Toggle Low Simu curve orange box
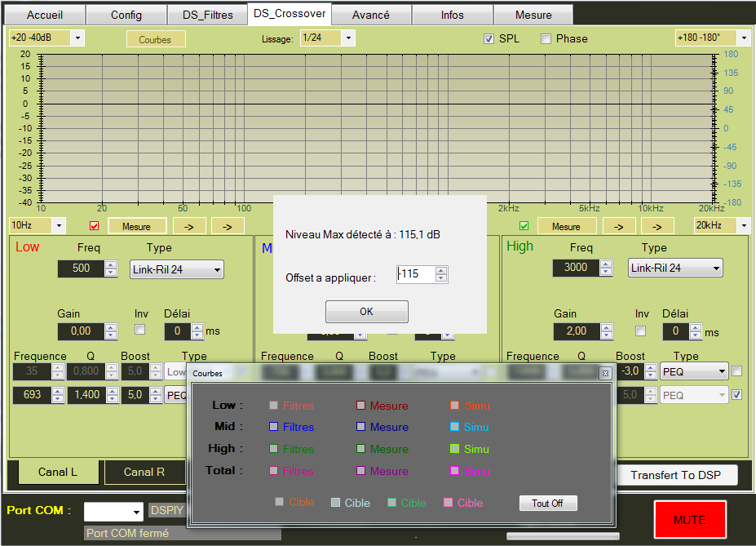This screenshot has width=756, height=546. (455, 406)
